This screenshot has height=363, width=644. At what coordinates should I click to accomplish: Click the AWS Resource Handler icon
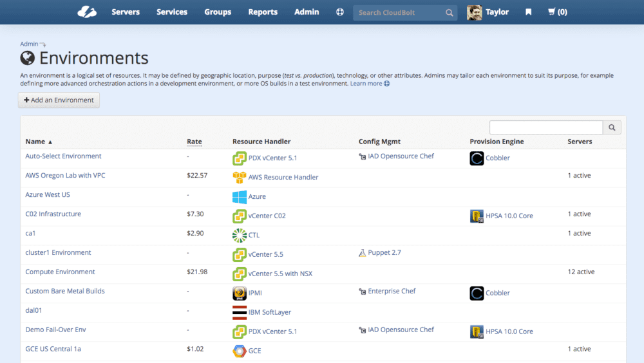240,177
